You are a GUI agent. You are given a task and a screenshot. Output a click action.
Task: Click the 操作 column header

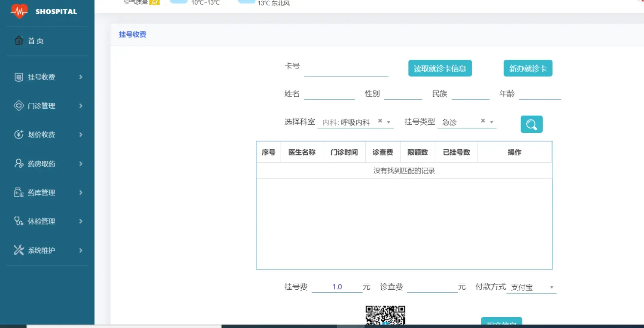pyautogui.click(x=515, y=152)
